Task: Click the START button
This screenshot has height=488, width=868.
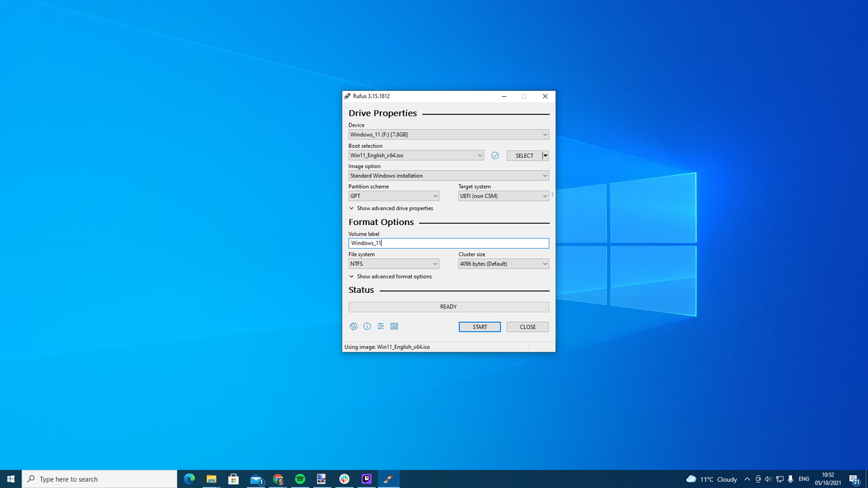Action: tap(480, 327)
